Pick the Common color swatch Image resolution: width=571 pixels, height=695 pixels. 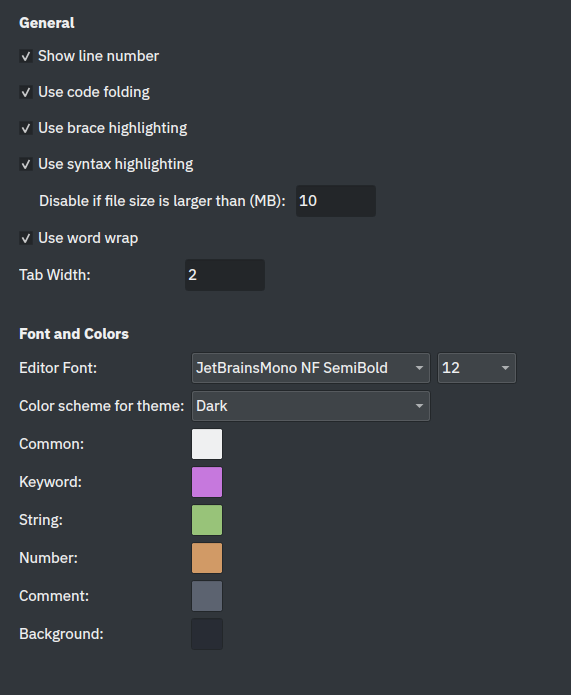pos(207,444)
